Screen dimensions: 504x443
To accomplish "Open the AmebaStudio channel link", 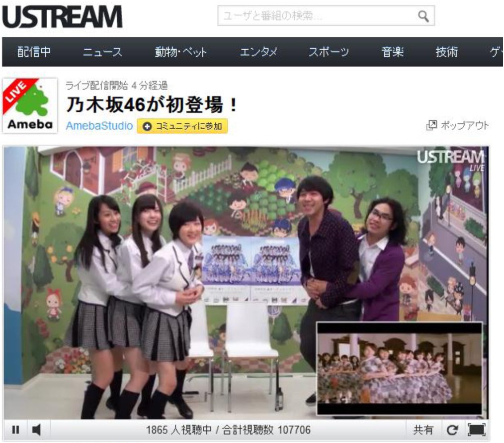I will click(99, 126).
